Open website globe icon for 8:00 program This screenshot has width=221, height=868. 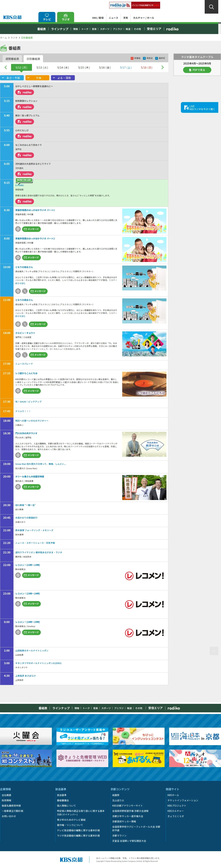coord(18,257)
